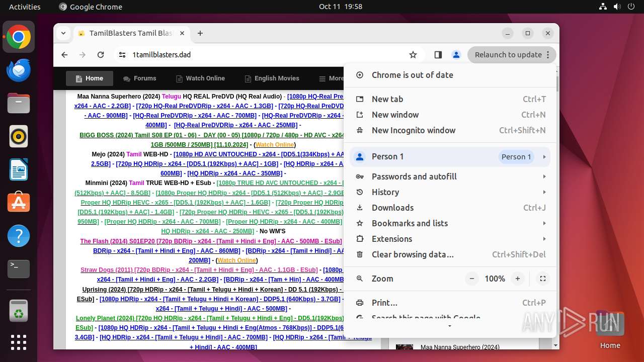Reload the current page
This screenshot has height=362, width=644.
tap(101, 55)
